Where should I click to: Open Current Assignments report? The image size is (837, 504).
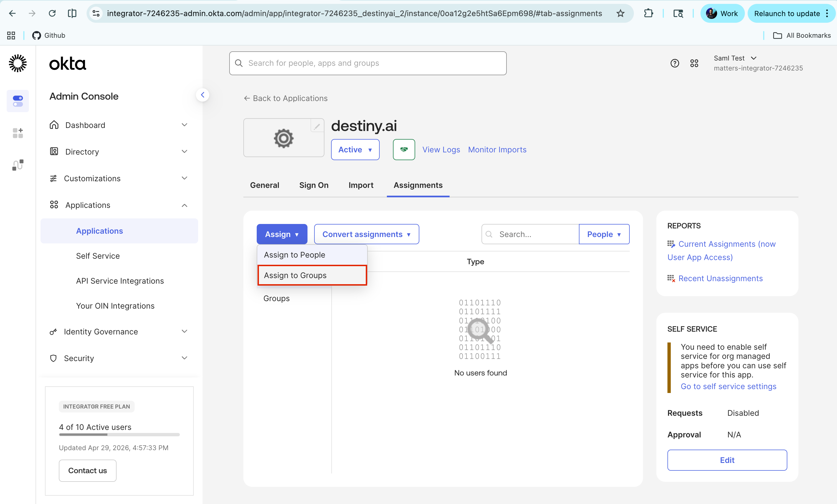click(x=722, y=250)
